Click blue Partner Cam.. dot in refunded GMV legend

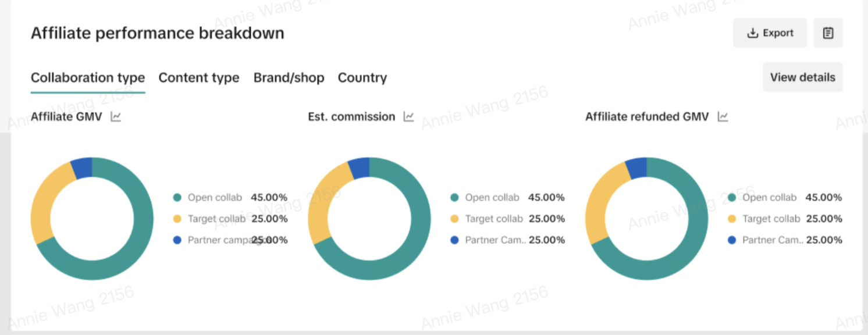pos(732,240)
